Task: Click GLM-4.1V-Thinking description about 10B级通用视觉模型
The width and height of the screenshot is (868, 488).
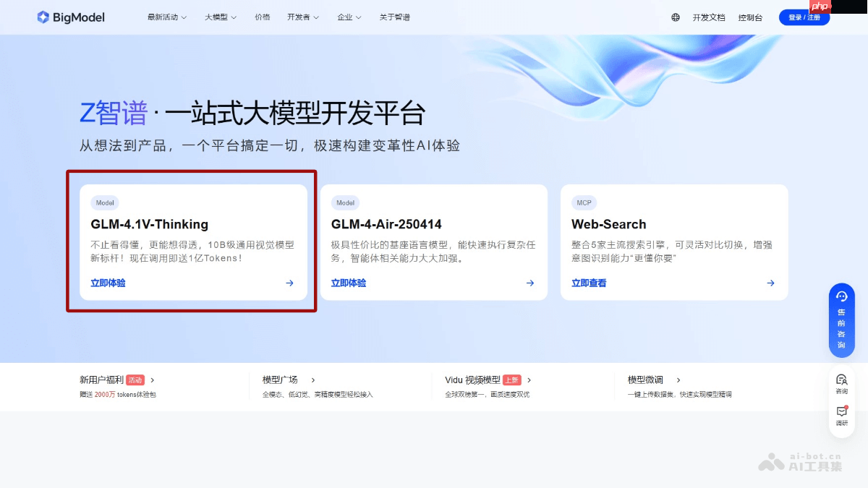Action: tap(192, 252)
